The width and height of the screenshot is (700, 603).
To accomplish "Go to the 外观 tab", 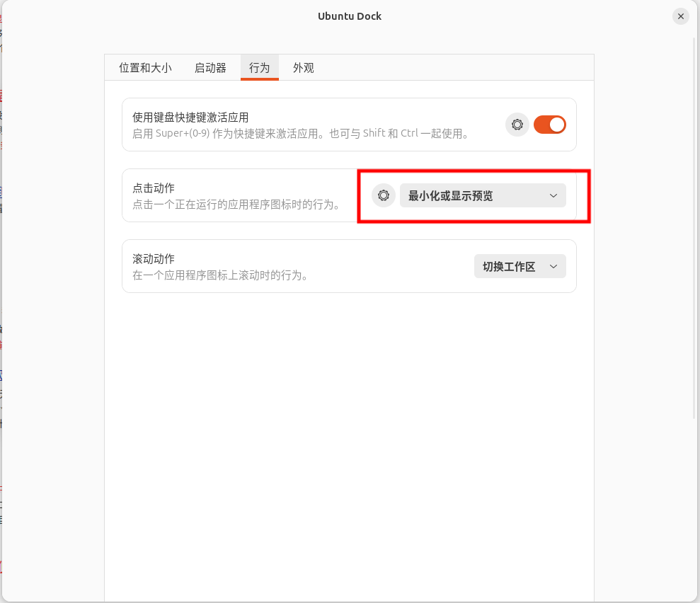I will click(x=303, y=68).
